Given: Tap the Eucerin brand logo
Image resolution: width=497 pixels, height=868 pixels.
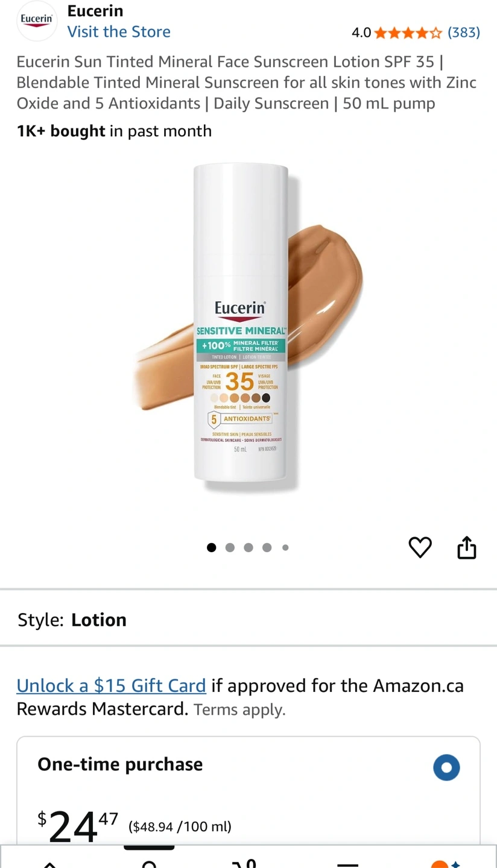Looking at the screenshot, I should [x=37, y=20].
